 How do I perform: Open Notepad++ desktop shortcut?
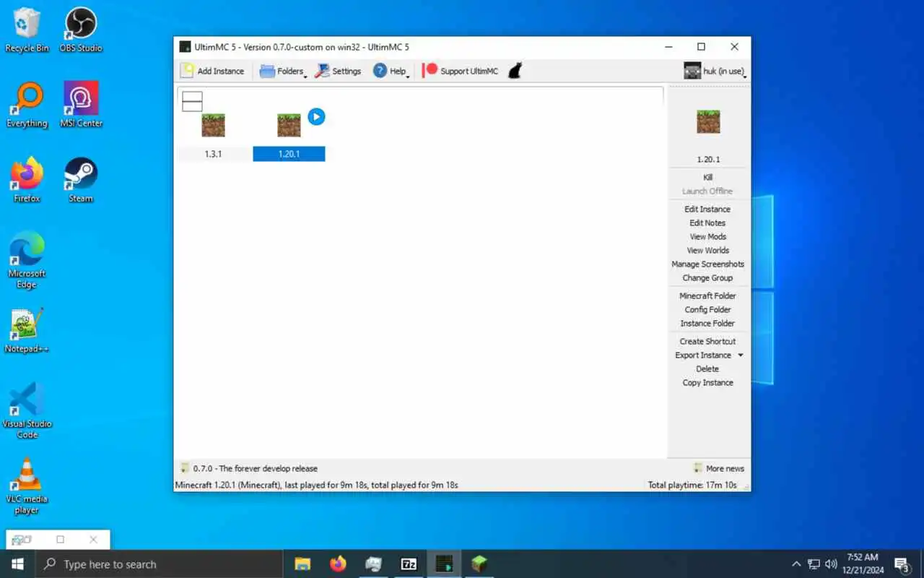[27, 331]
